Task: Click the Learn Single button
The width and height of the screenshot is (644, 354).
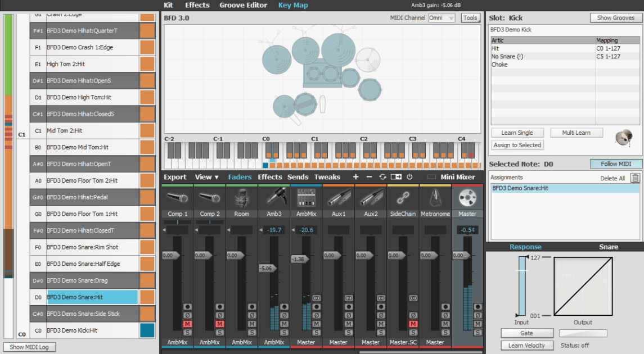Action: point(517,133)
